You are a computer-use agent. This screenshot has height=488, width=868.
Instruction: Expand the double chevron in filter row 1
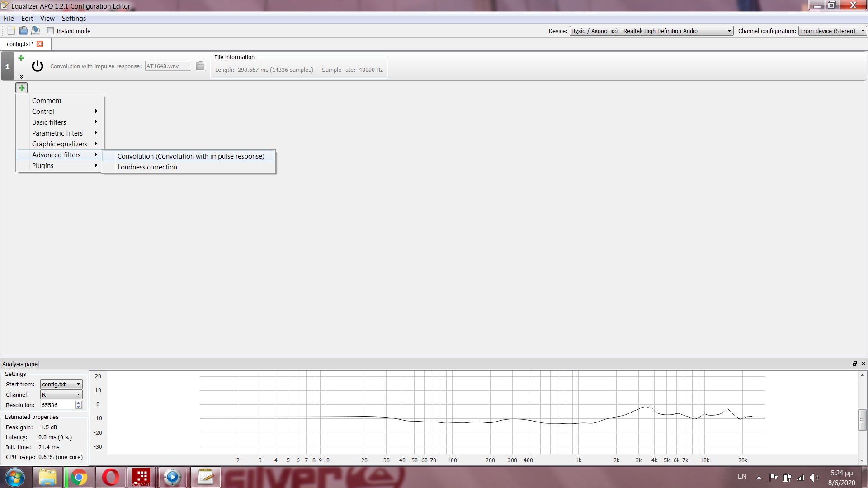pyautogui.click(x=21, y=76)
